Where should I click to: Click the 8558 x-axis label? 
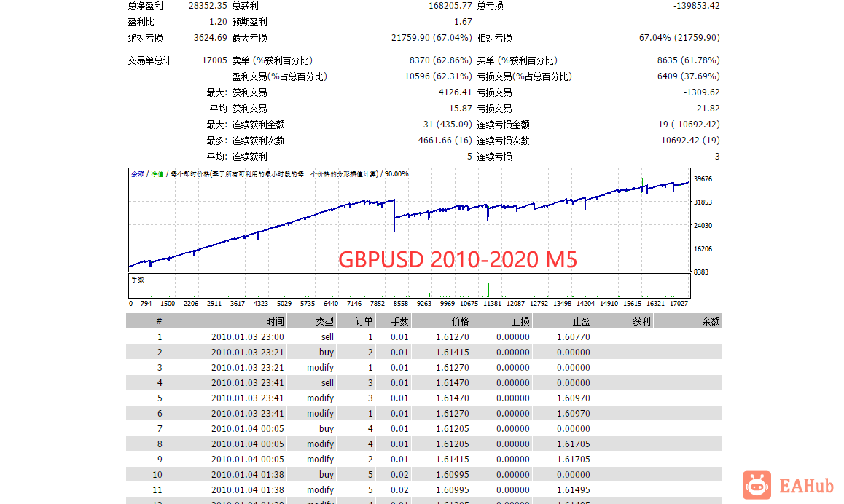401,304
